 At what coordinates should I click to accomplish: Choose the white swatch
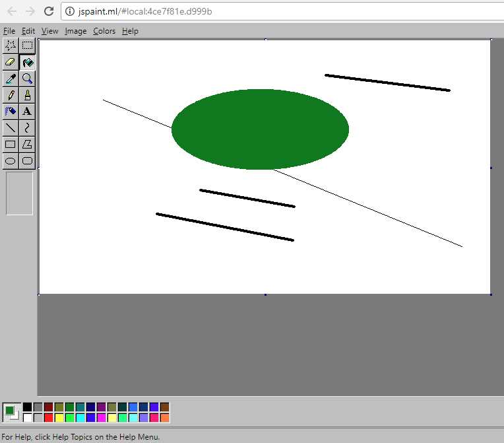click(x=28, y=418)
